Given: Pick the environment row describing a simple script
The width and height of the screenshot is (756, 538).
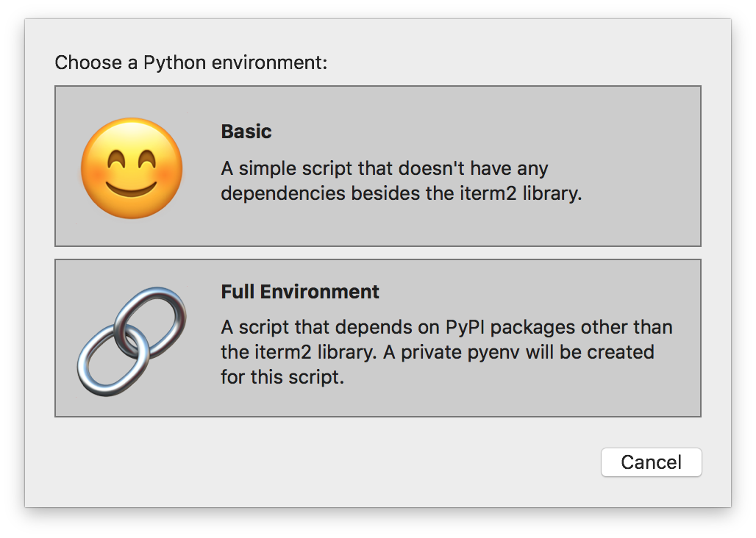Looking at the screenshot, I should coord(378,165).
